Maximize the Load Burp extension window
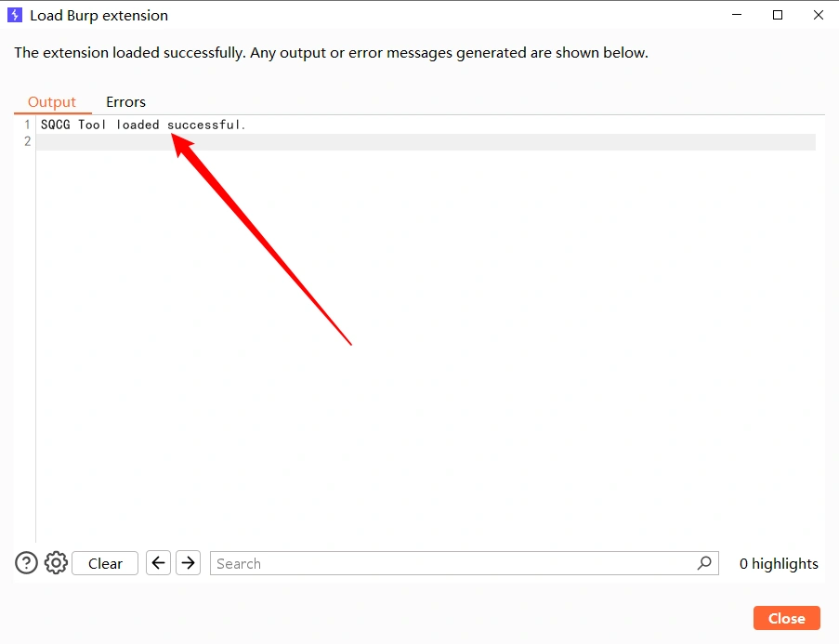 pyautogui.click(x=778, y=15)
